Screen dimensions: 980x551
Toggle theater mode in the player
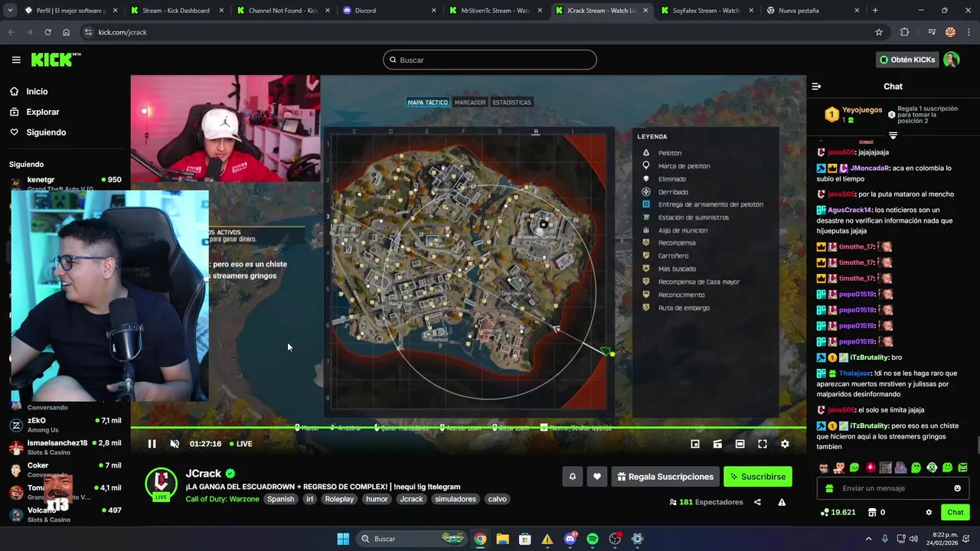pyautogui.click(x=740, y=444)
